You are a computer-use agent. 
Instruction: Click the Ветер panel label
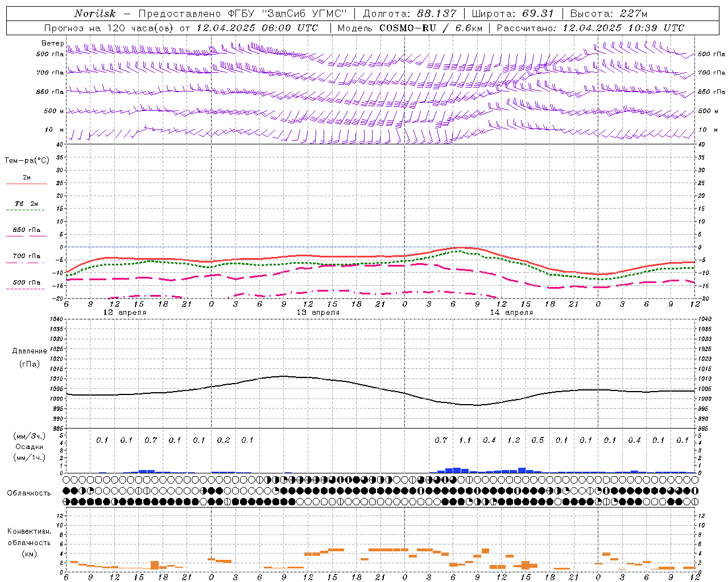point(52,43)
